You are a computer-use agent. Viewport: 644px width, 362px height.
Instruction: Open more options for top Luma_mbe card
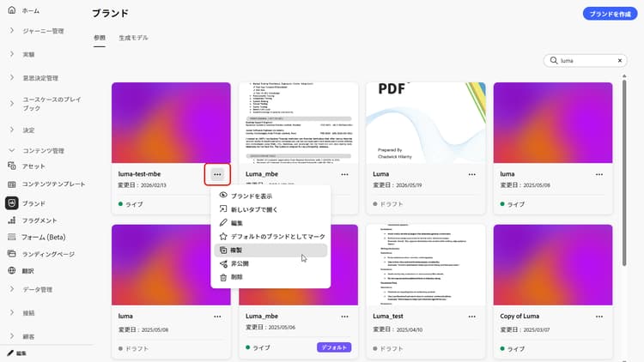(344, 174)
